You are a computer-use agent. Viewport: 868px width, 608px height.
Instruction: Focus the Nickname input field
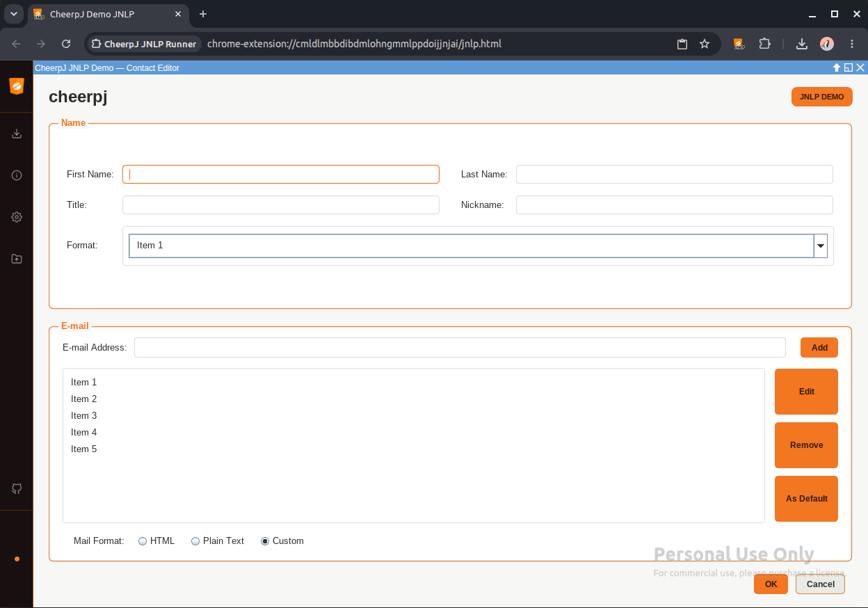tap(674, 205)
